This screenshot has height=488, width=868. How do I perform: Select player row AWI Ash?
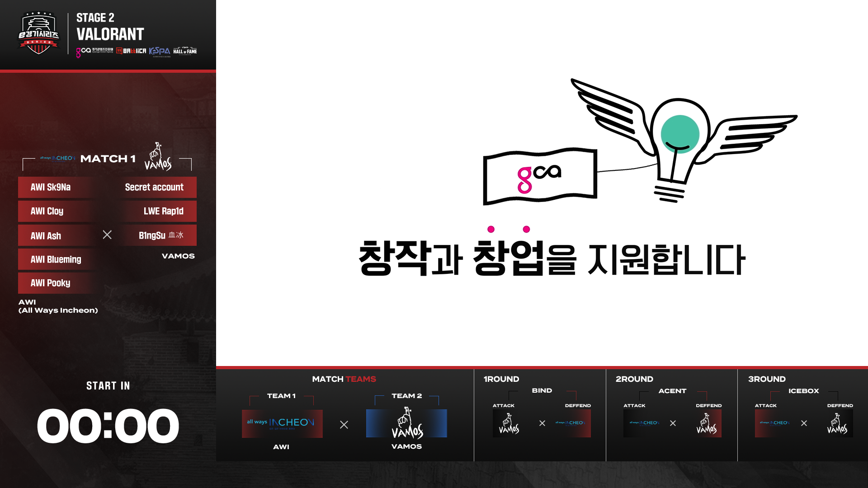coord(57,236)
